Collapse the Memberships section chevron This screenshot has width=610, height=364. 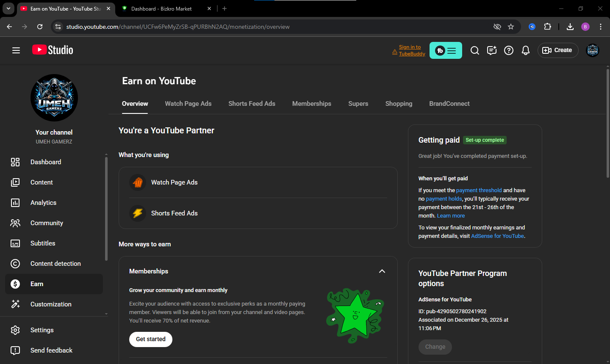coord(382,271)
